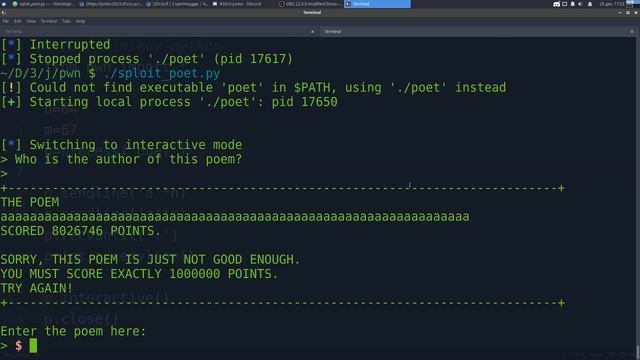Open the Edit menu in Terminal

[18, 21]
